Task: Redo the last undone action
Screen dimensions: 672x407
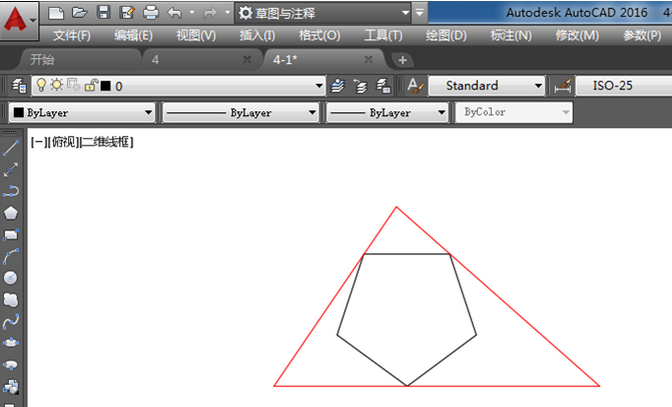Action: (x=210, y=13)
